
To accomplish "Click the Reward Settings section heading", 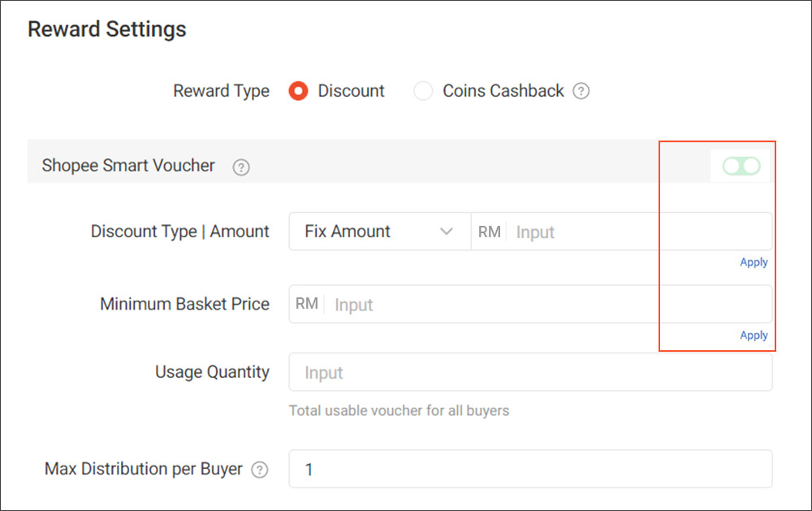I will 106,29.
